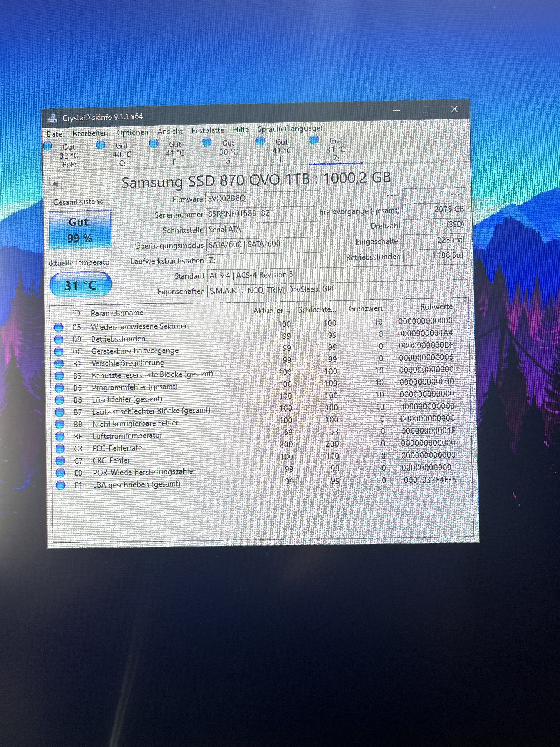Click status circle for Luftstromtemperatur row
The width and height of the screenshot is (560, 747).
pyautogui.click(x=60, y=436)
